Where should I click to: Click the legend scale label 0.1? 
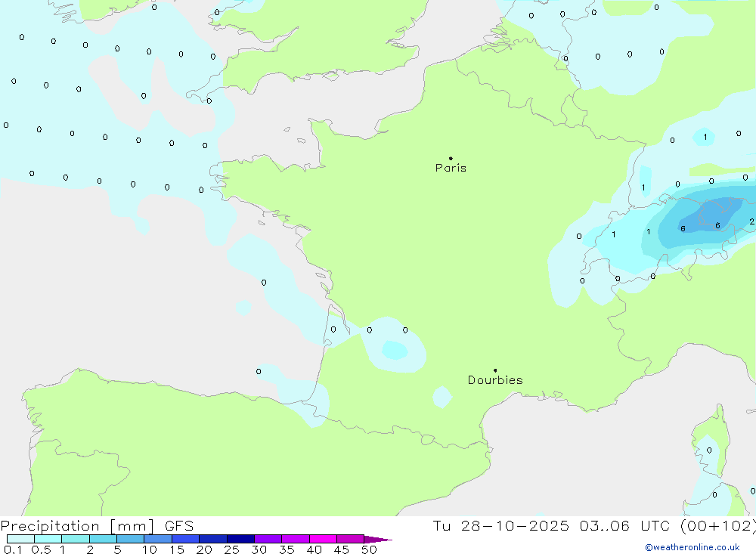(13, 549)
